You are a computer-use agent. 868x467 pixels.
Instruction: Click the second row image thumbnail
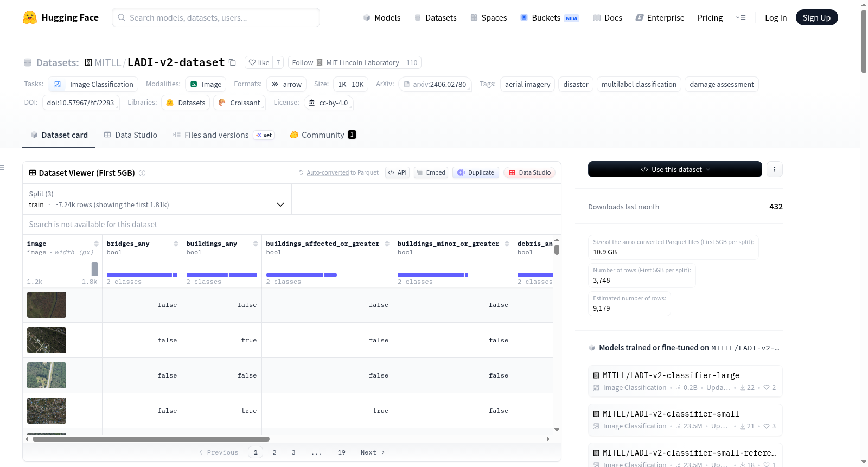(47, 340)
